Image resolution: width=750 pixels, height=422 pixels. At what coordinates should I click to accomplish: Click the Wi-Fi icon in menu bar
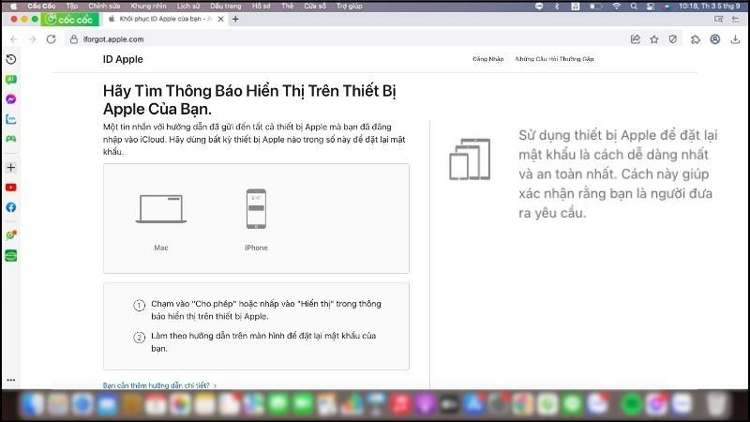617,6
